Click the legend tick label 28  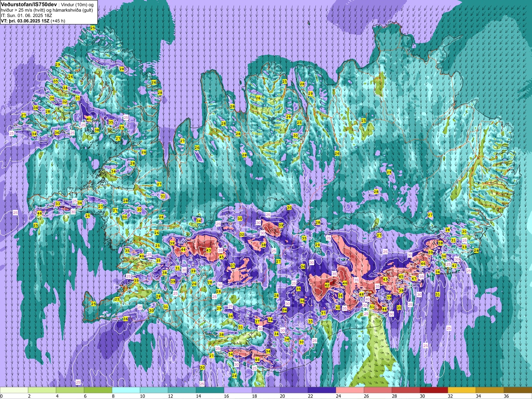click(x=394, y=396)
